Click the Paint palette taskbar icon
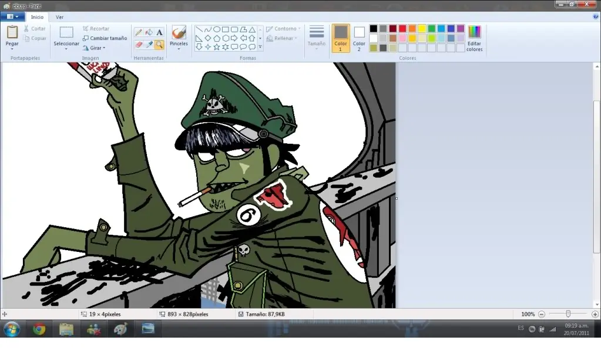The image size is (601, 364). (121, 329)
